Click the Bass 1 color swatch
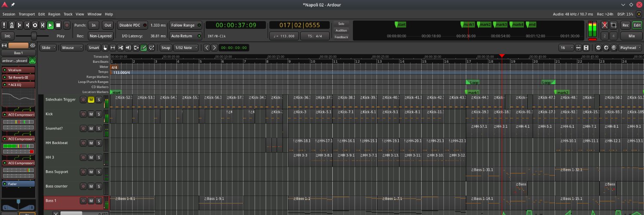 click(x=18, y=45)
